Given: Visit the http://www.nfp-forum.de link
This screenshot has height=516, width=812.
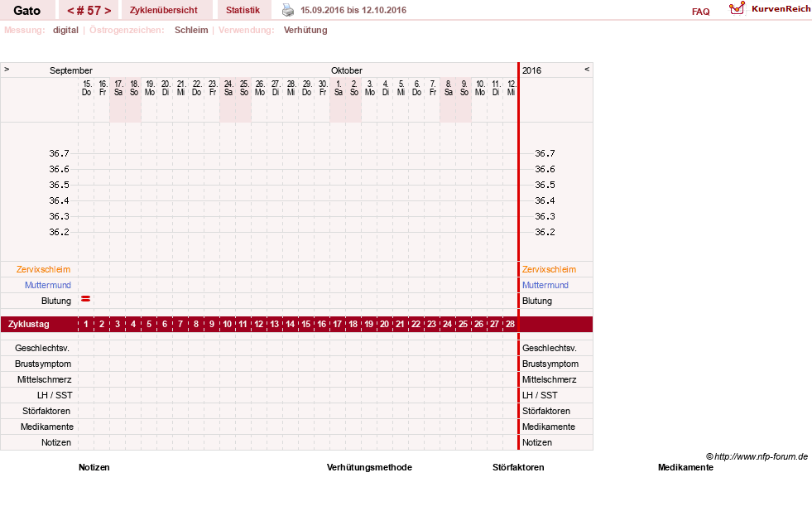Looking at the screenshot, I should 761,456.
